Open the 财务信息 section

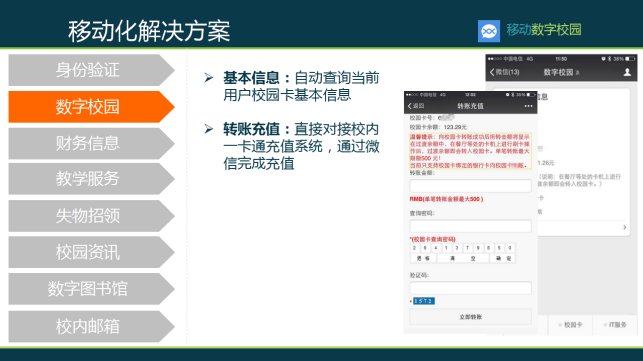pos(91,143)
